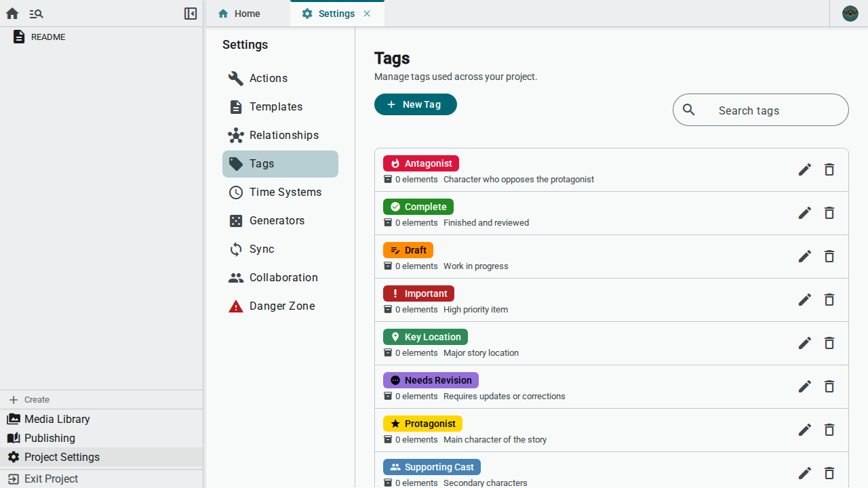Edit the Antagonist tag with pencil icon

click(805, 169)
